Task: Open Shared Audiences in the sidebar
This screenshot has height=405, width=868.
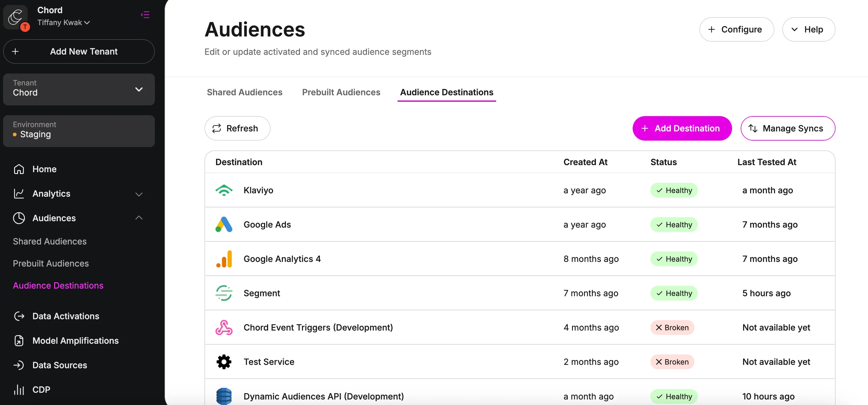Action: click(50, 241)
